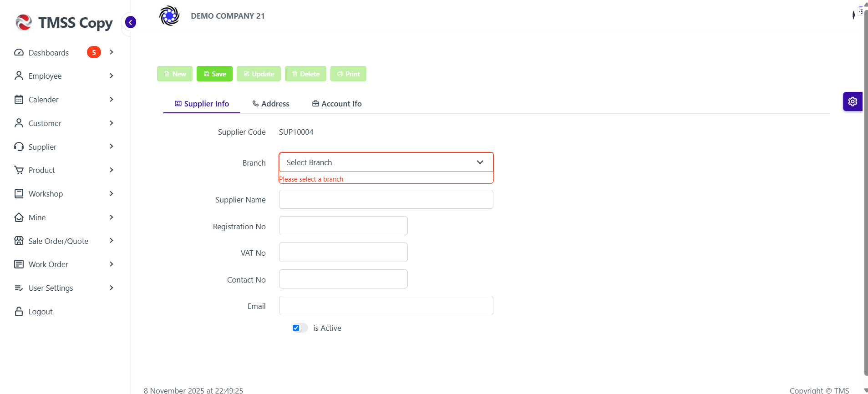Expand the Work Order menu chevron

pos(112,264)
